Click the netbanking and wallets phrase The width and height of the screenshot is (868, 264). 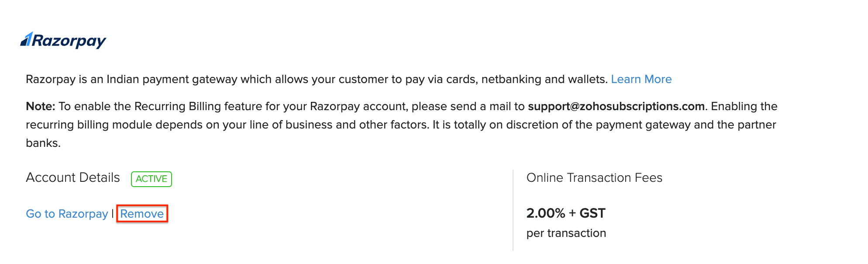[544, 79]
